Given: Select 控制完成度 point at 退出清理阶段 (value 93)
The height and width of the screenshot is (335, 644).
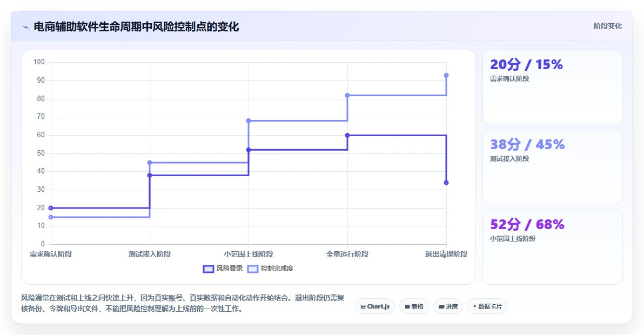Looking at the screenshot, I should click(446, 75).
